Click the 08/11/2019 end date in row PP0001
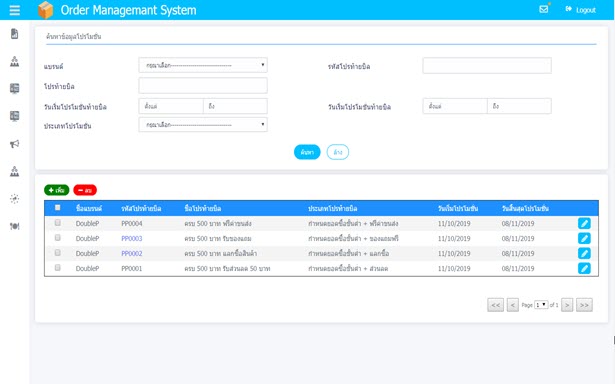The image size is (615, 384). 518,269
